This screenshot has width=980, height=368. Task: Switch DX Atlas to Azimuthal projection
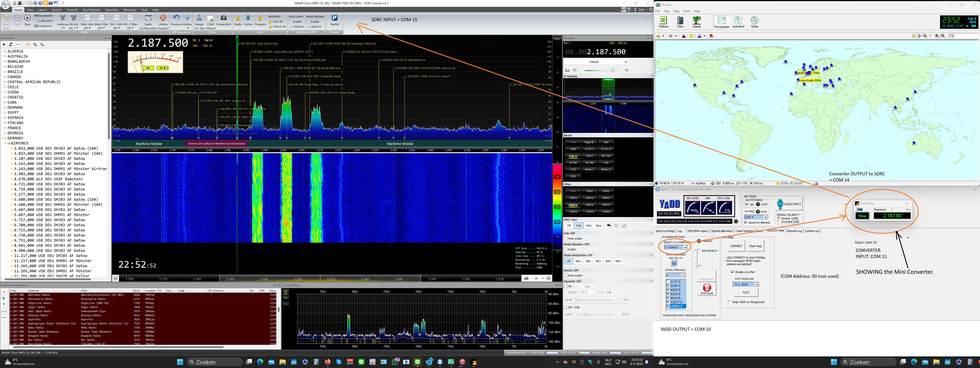[x=738, y=22]
